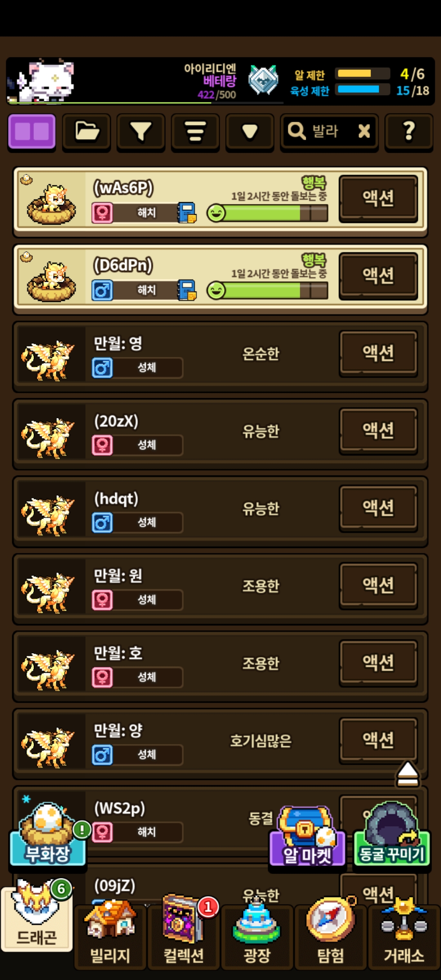Open the question mark help button
The height and width of the screenshot is (980, 441).
click(x=409, y=131)
